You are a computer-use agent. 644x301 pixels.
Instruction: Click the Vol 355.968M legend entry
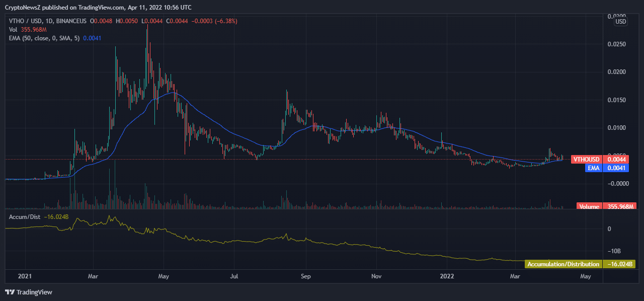pos(27,30)
